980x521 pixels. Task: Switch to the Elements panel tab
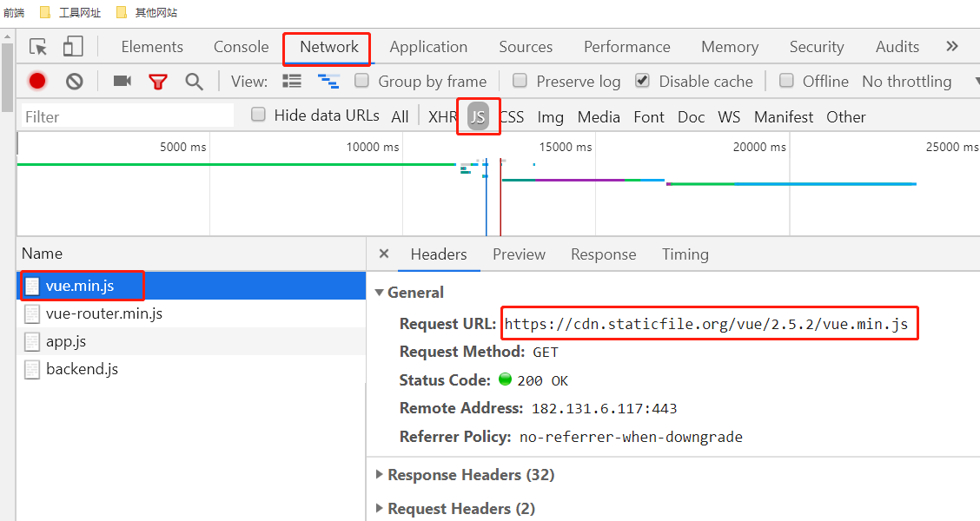(152, 47)
